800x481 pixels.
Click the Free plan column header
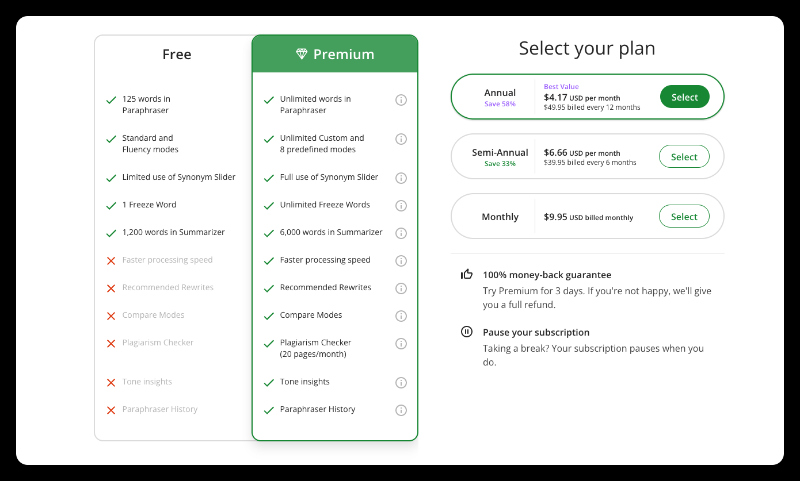point(177,54)
